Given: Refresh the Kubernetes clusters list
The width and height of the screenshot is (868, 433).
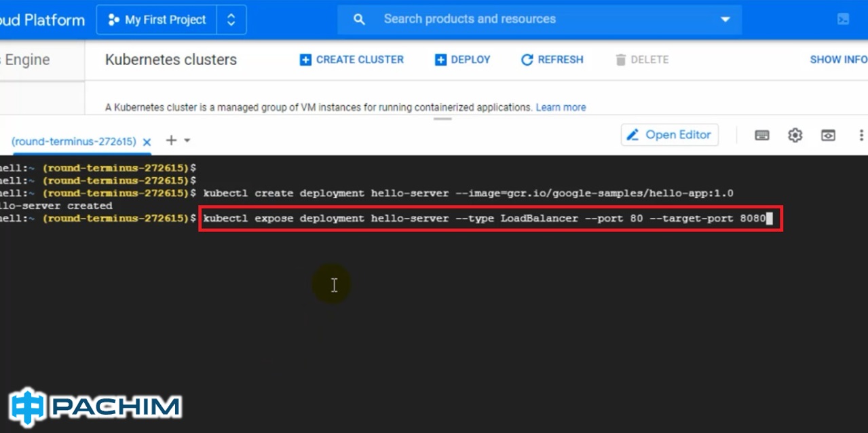Looking at the screenshot, I should (x=552, y=60).
